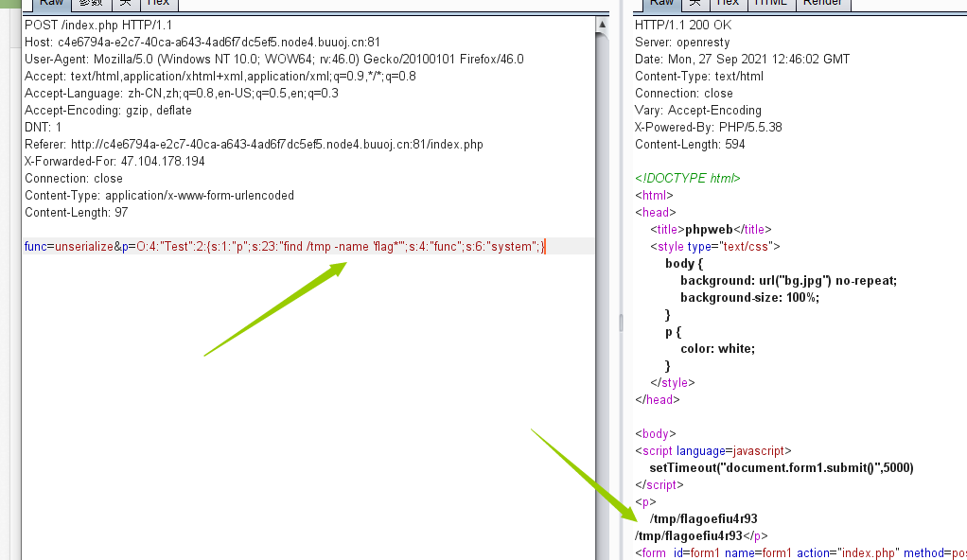Click the 'Content-Length: 97' line
The height and width of the screenshot is (560, 967).
point(76,213)
